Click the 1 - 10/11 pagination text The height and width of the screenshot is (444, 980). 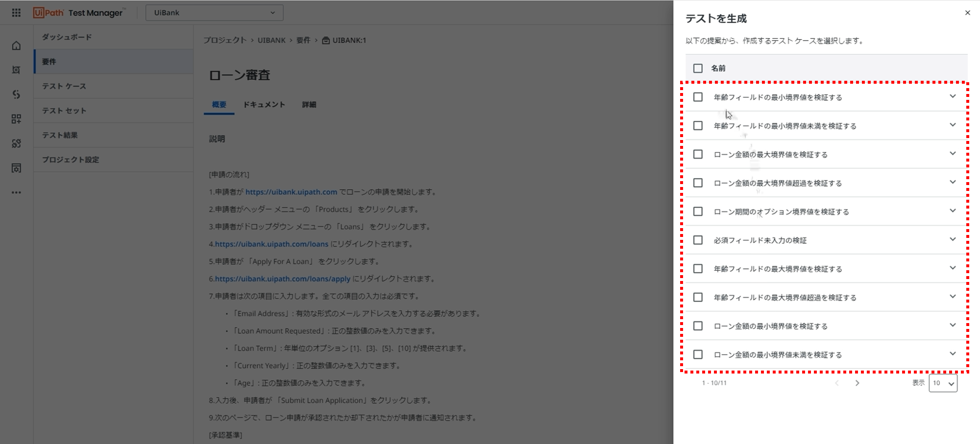click(x=714, y=383)
